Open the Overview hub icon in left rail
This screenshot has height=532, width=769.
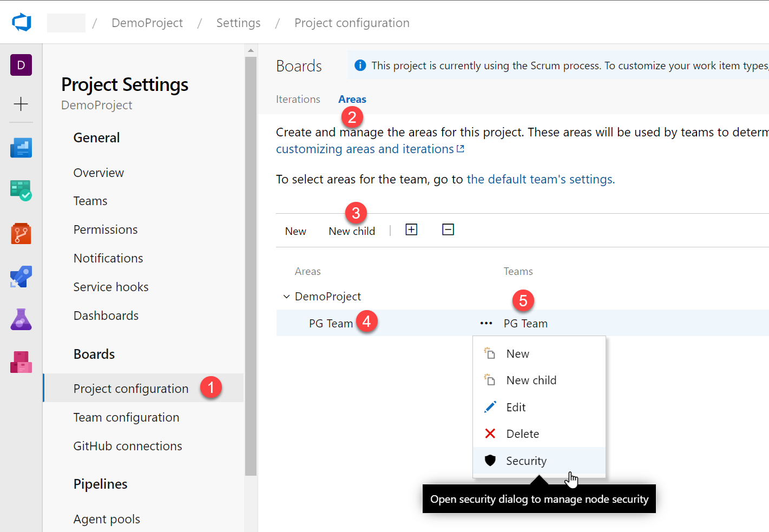click(21, 148)
